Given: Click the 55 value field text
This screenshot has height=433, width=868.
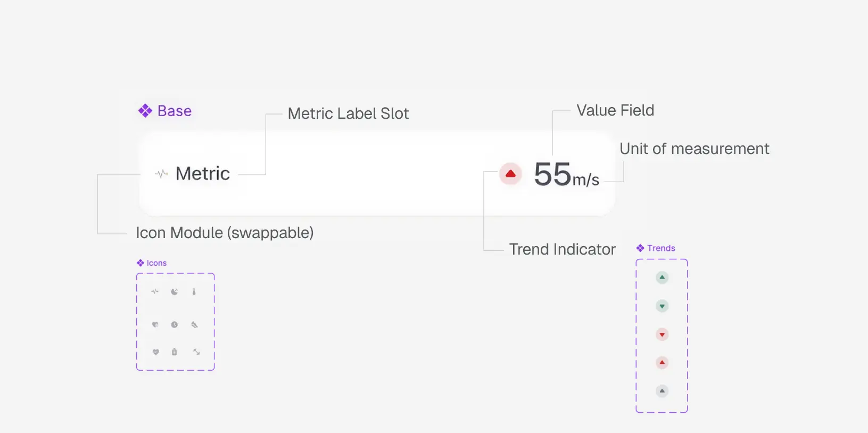Looking at the screenshot, I should 552,174.
